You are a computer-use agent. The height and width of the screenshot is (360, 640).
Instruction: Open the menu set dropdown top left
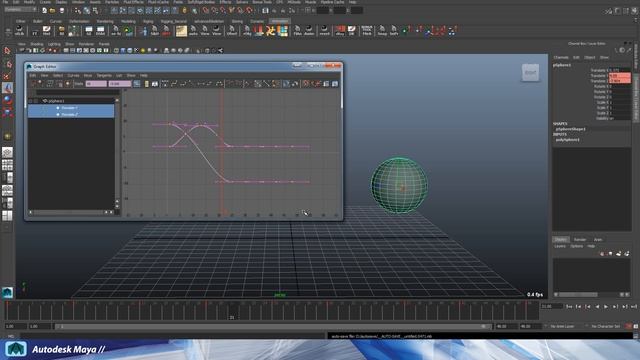20,9
